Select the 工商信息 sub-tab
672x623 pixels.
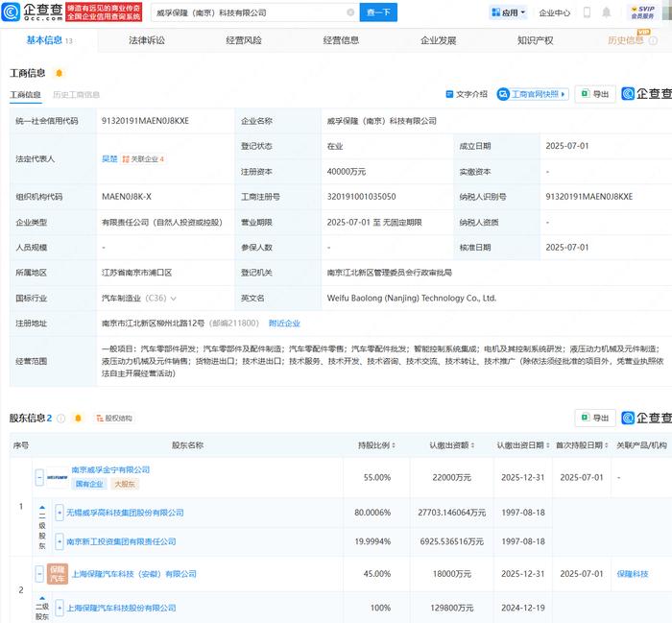tap(25, 95)
